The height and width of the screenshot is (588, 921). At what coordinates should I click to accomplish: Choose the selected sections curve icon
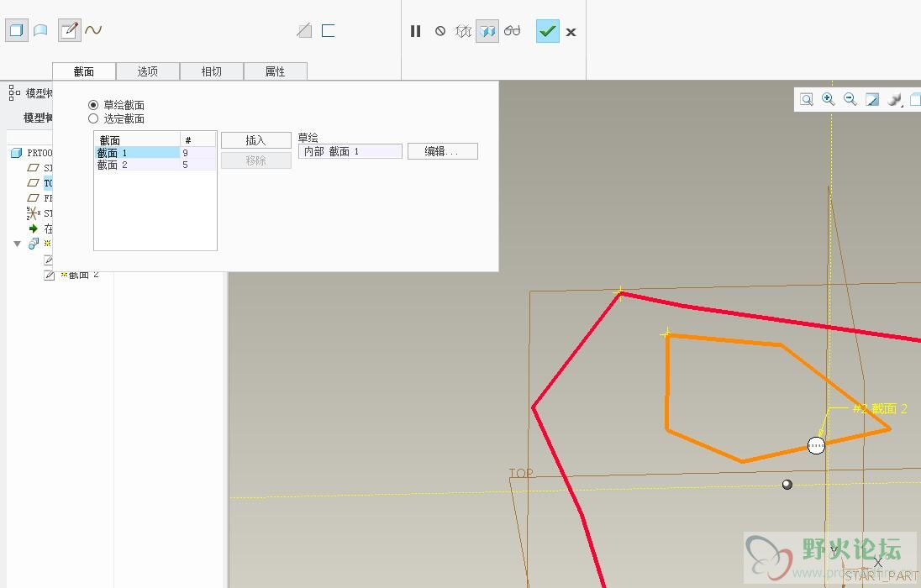(93, 29)
